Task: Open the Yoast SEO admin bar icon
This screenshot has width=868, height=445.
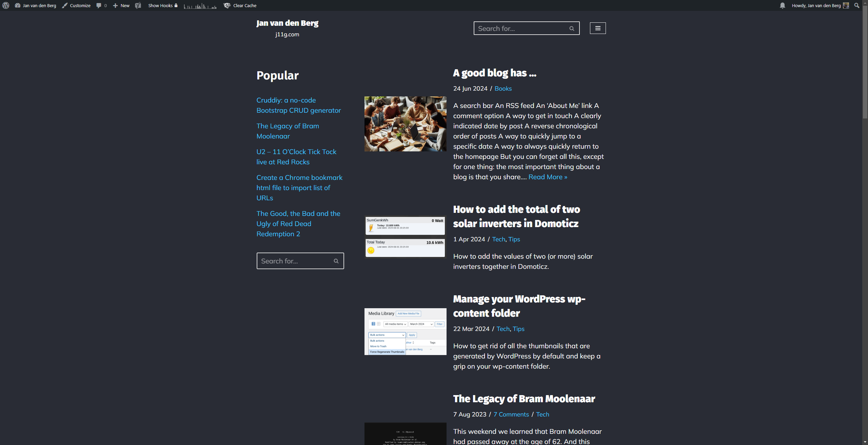Action: point(138,5)
